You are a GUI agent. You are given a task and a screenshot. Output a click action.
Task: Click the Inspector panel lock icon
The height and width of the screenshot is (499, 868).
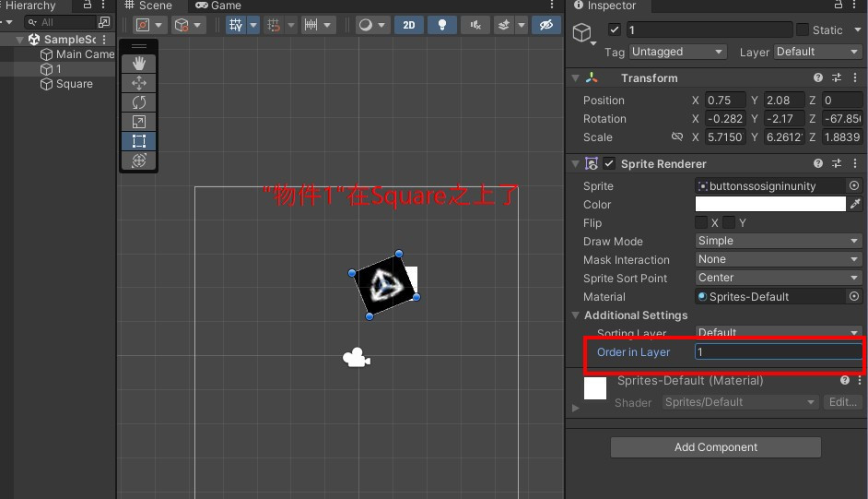tap(839, 5)
